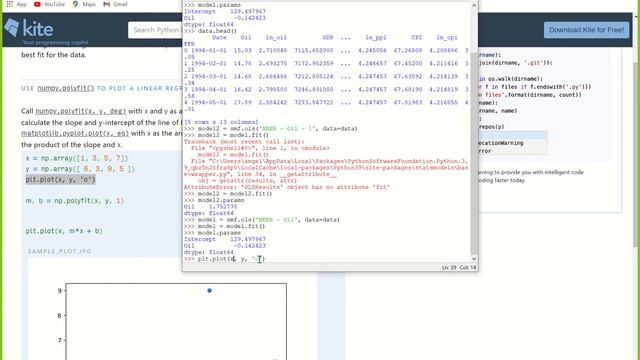The image size is (640, 360).
Task: Open the Gmail bookmark
Action: click(x=115, y=4)
